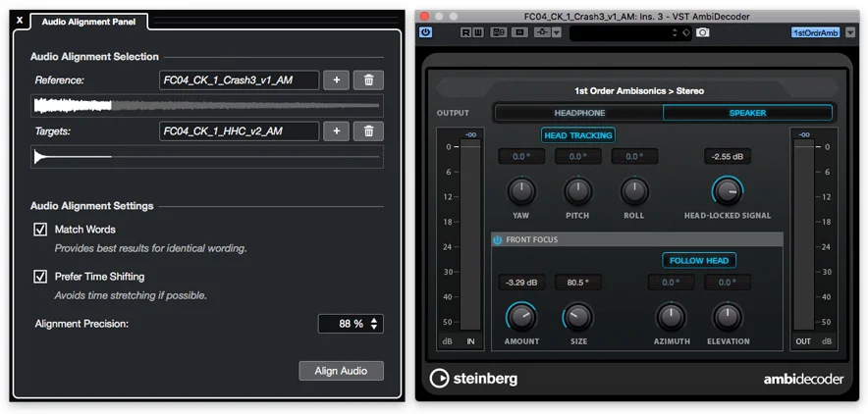
Task: Toggle Prefer Time Shifting checkbox
Action: [x=40, y=277]
